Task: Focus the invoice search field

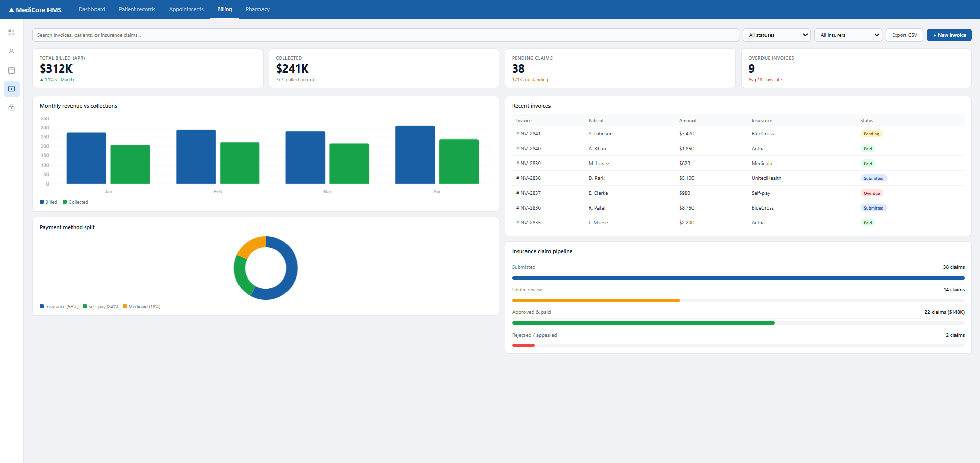Action: 386,35
